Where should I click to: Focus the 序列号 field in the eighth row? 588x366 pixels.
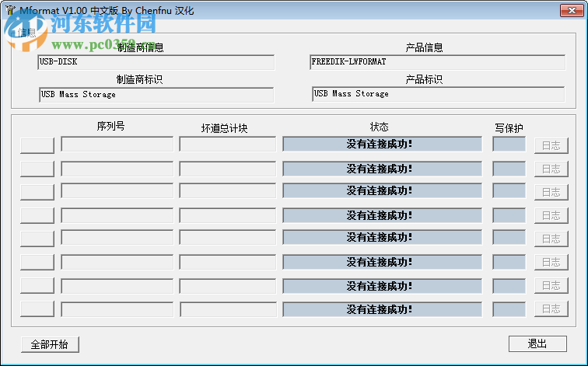[117, 310]
